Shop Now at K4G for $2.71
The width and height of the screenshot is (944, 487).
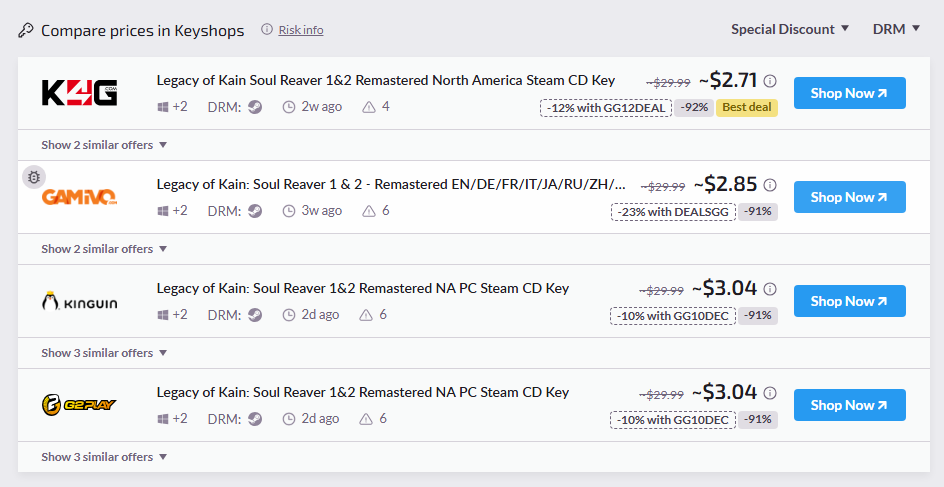coord(849,93)
